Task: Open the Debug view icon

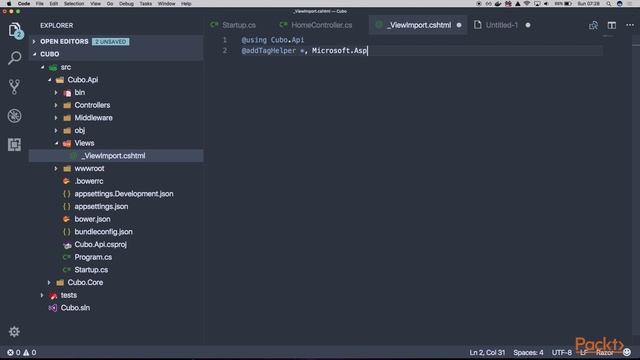Action: click(14, 116)
